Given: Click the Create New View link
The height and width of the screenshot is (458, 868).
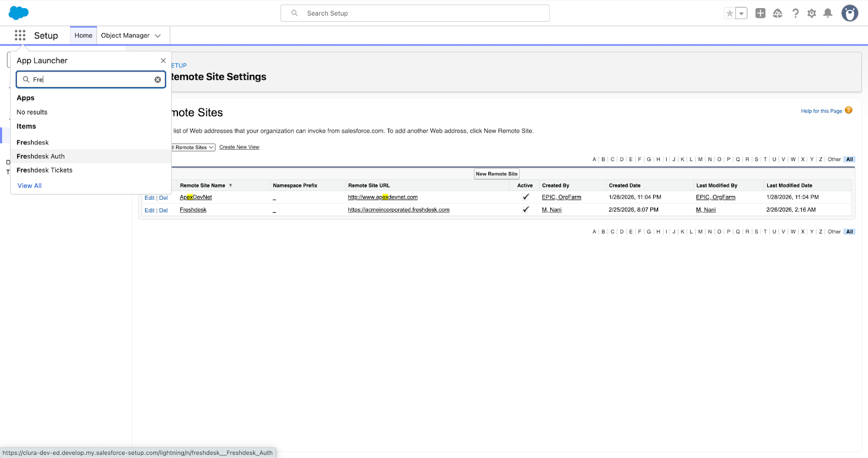Looking at the screenshot, I should pyautogui.click(x=239, y=147).
